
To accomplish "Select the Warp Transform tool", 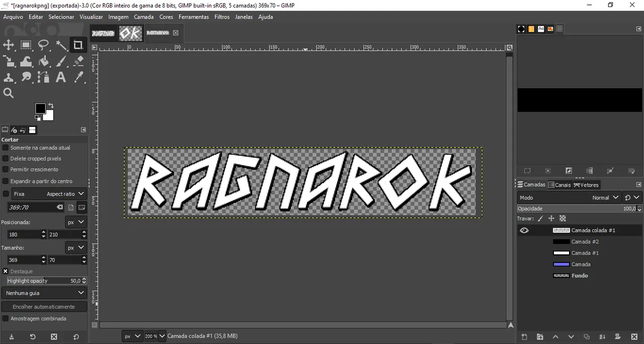I will [26, 61].
